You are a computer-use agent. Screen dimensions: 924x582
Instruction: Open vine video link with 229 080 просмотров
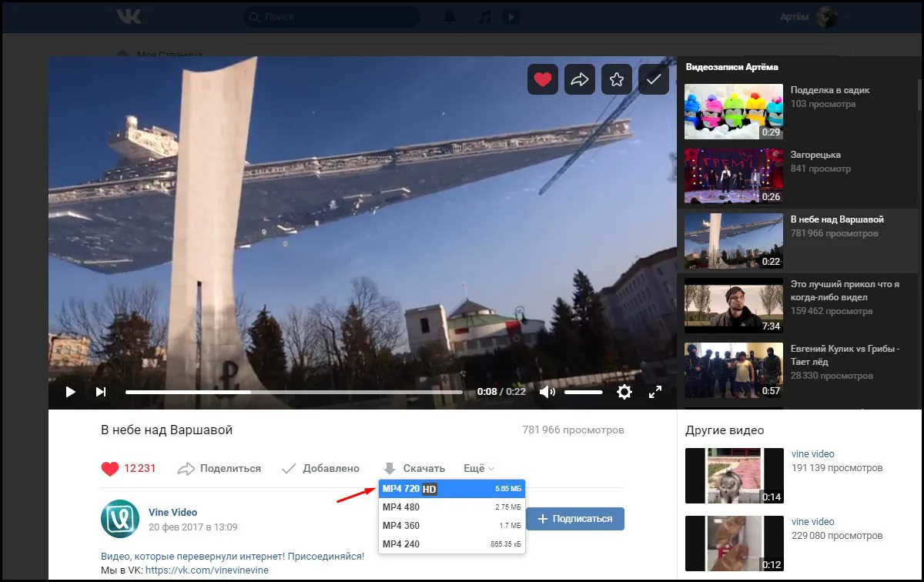click(x=813, y=522)
